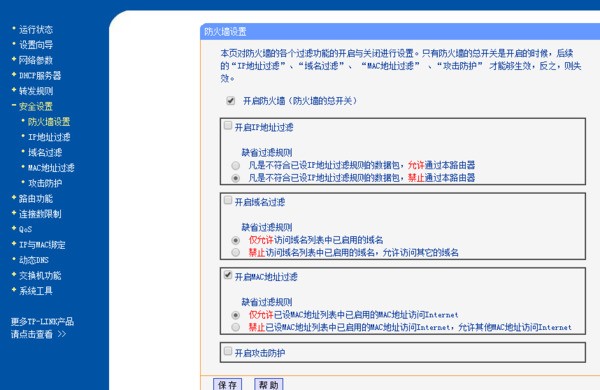Go to 攻击防护 submenu page
This screenshot has width=600, height=390.
(45, 183)
